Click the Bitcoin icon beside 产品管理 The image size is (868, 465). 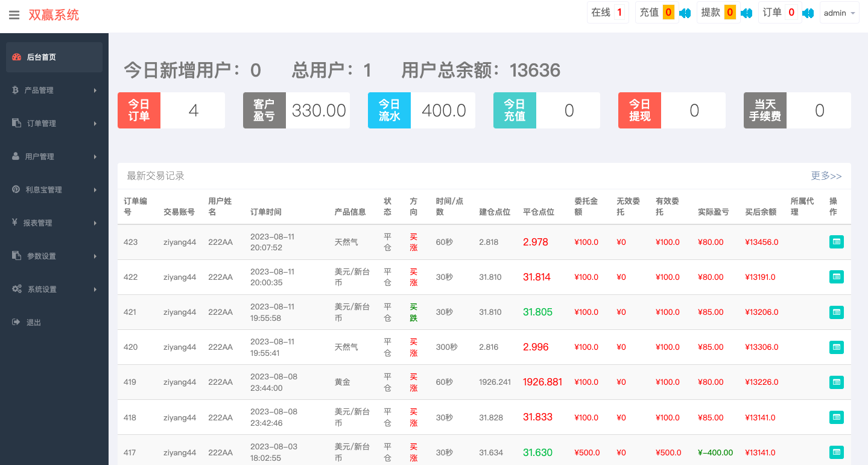click(x=16, y=90)
